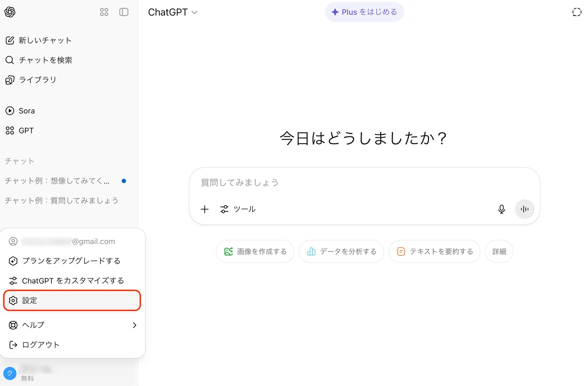Click the ChatGPT logo icon
The width and height of the screenshot is (588, 386).
pos(10,12)
